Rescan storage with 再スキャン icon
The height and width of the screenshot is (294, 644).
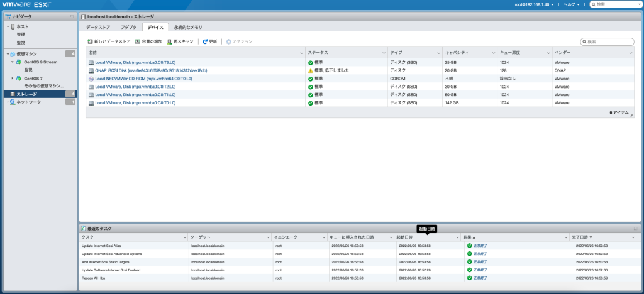point(169,41)
